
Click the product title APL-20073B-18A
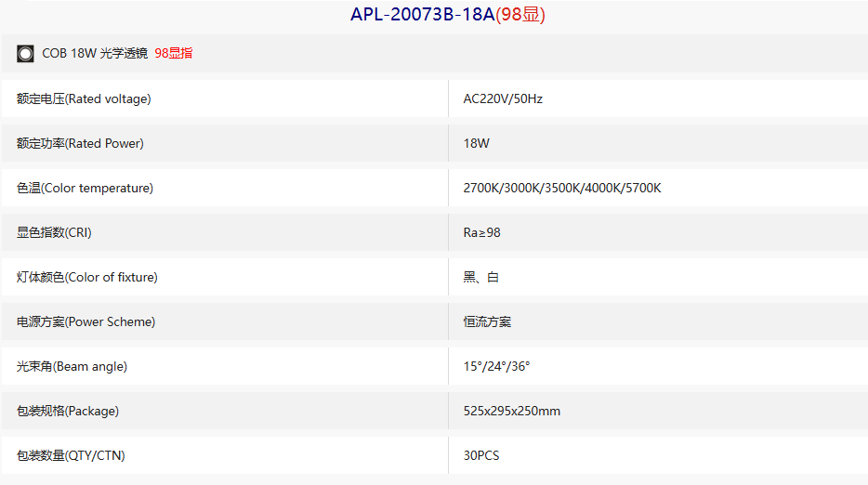coord(422,14)
